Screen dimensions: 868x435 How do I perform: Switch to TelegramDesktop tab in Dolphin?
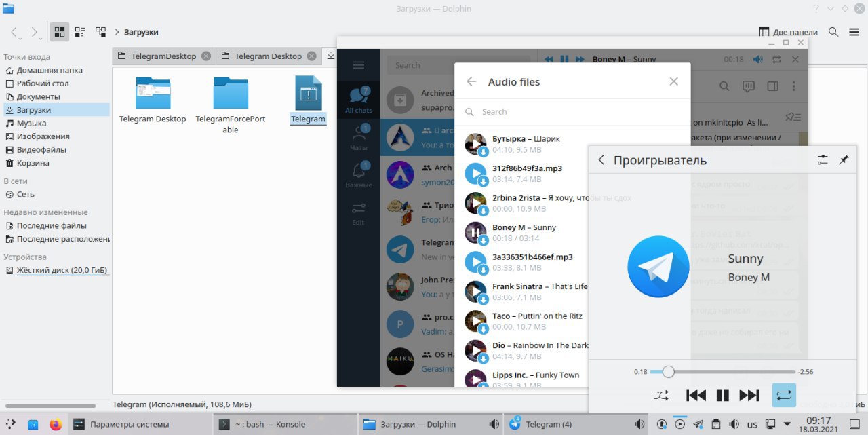[163, 56]
